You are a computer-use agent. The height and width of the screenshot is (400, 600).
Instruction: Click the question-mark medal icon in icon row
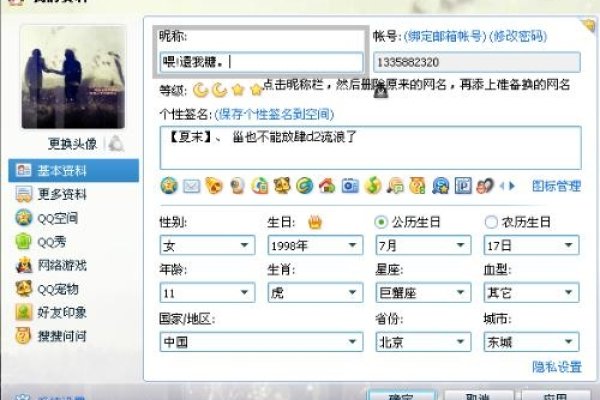click(417, 186)
